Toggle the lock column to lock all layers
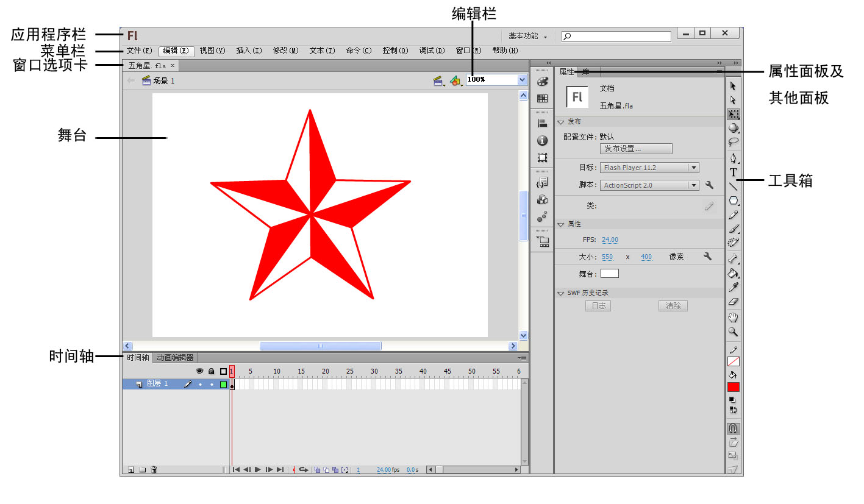 tap(211, 371)
